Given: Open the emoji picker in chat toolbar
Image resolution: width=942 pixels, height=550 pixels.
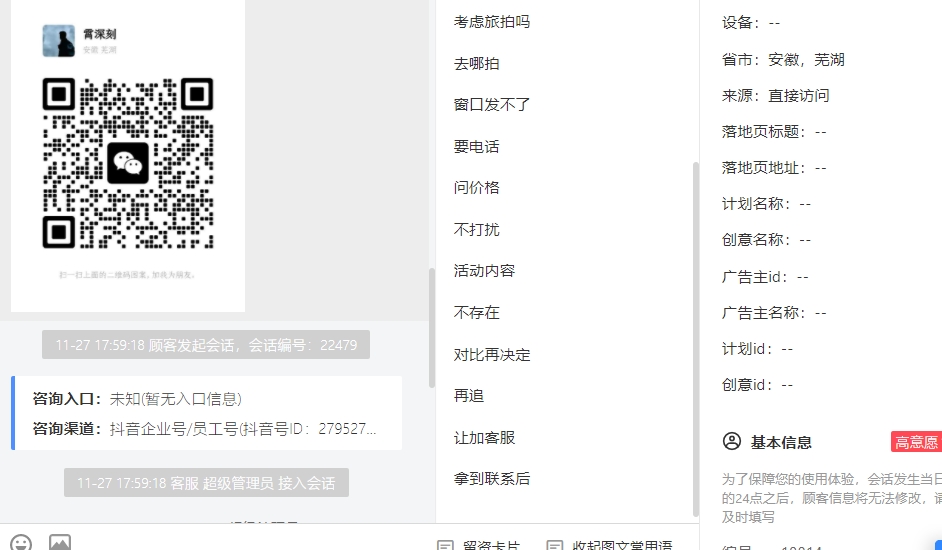Looking at the screenshot, I should (x=22, y=543).
